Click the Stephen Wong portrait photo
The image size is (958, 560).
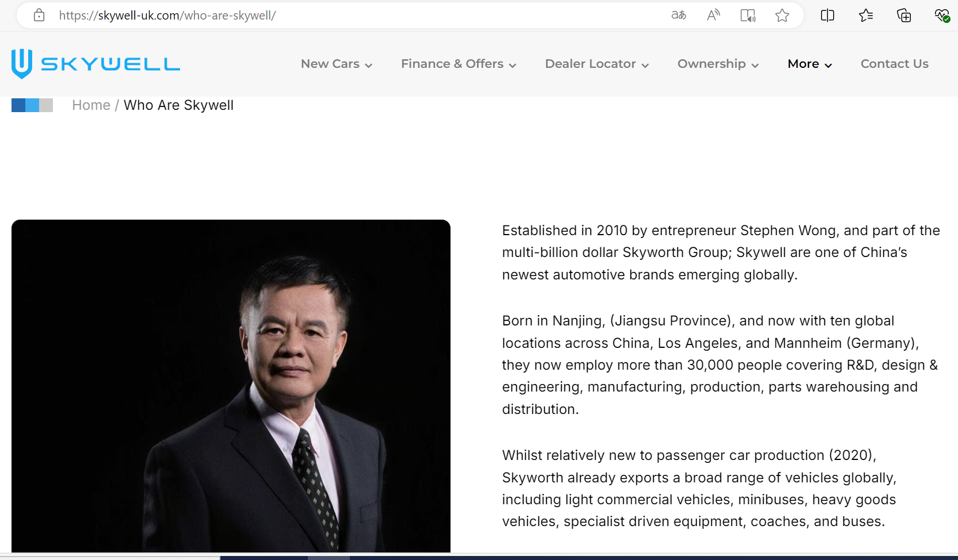(231, 386)
